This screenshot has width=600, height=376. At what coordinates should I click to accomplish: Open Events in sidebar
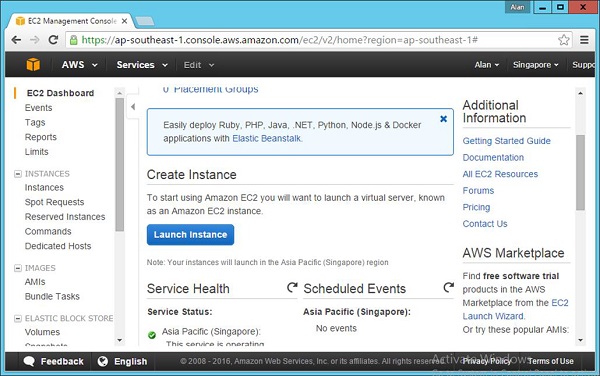tap(38, 108)
